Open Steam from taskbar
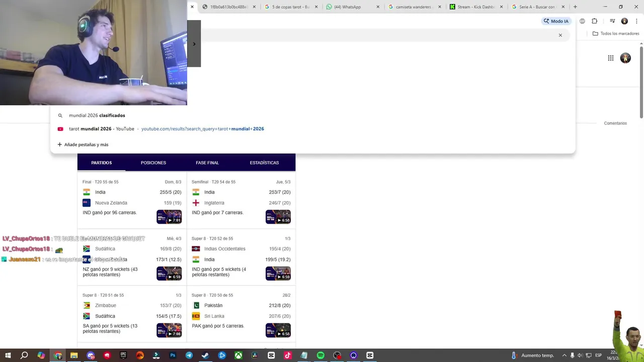644x362 pixels. click(205, 355)
